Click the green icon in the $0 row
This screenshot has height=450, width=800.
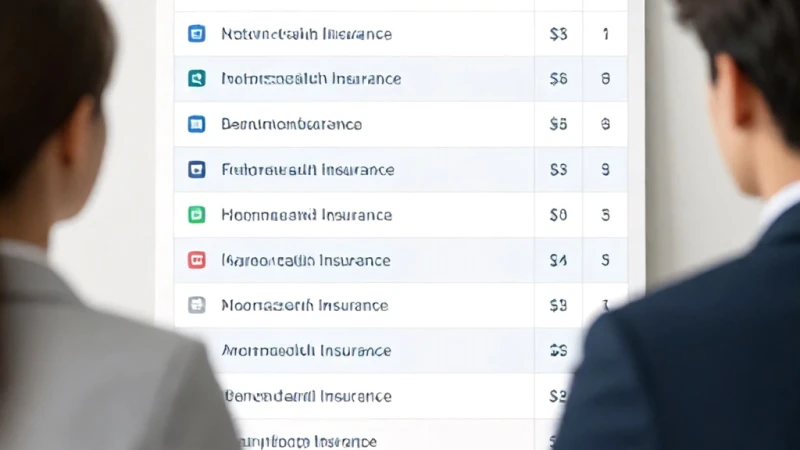click(196, 215)
